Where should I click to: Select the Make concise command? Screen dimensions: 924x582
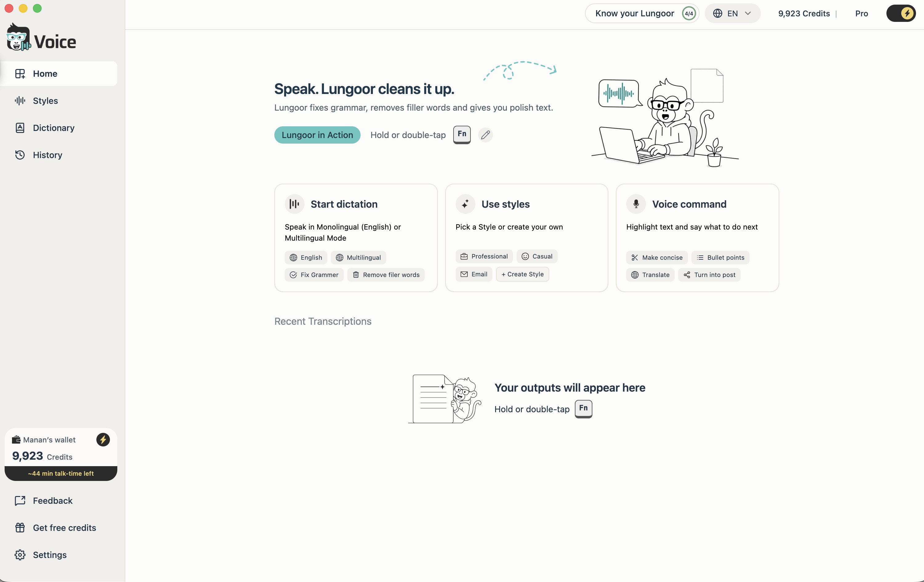click(x=657, y=258)
